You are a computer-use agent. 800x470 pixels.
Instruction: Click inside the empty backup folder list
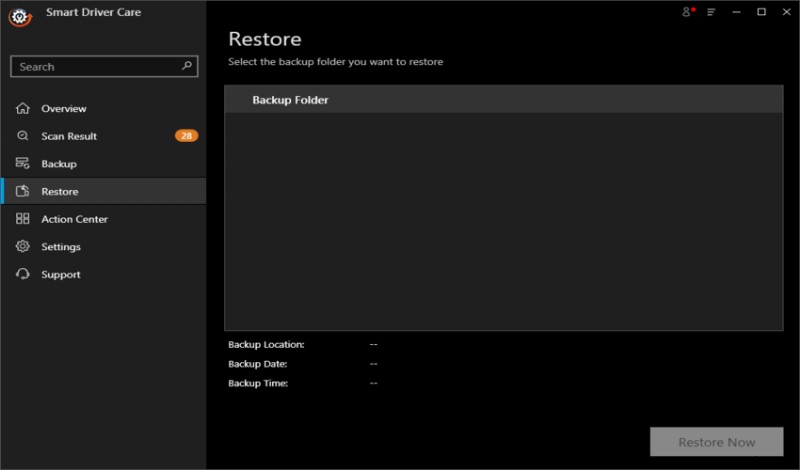(x=503, y=220)
